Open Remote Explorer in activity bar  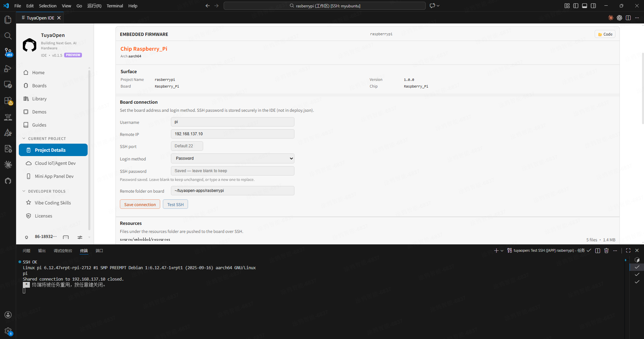8,85
